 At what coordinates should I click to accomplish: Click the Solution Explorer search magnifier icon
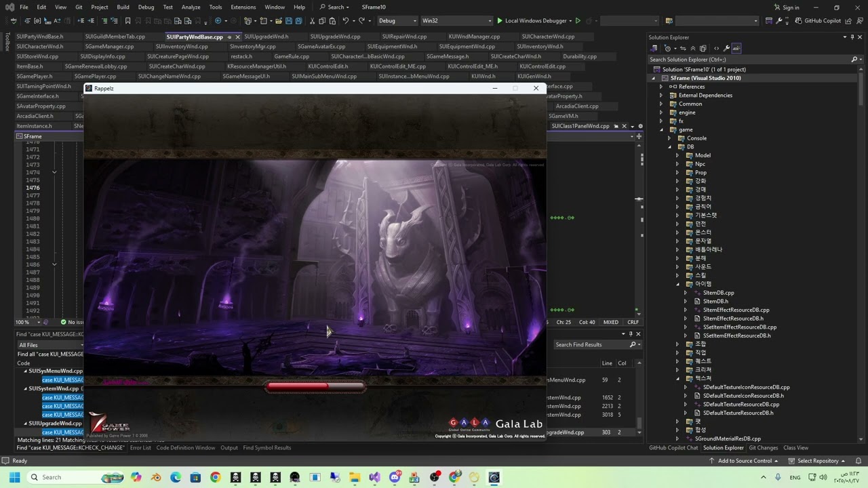[x=854, y=60]
